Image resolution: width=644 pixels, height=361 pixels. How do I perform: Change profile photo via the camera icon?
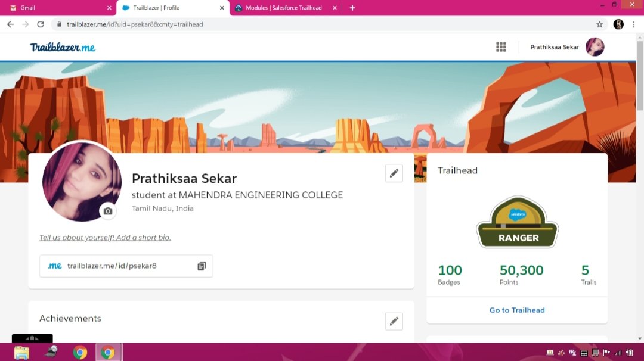108,211
